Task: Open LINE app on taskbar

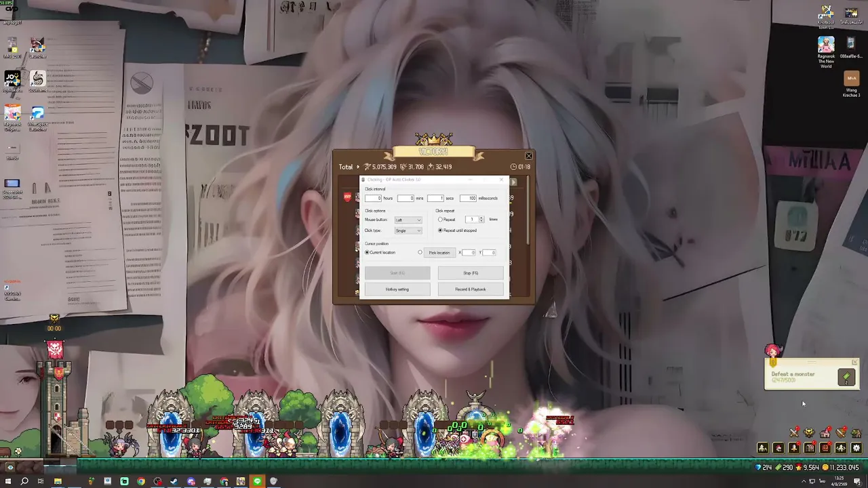Action: tap(257, 481)
